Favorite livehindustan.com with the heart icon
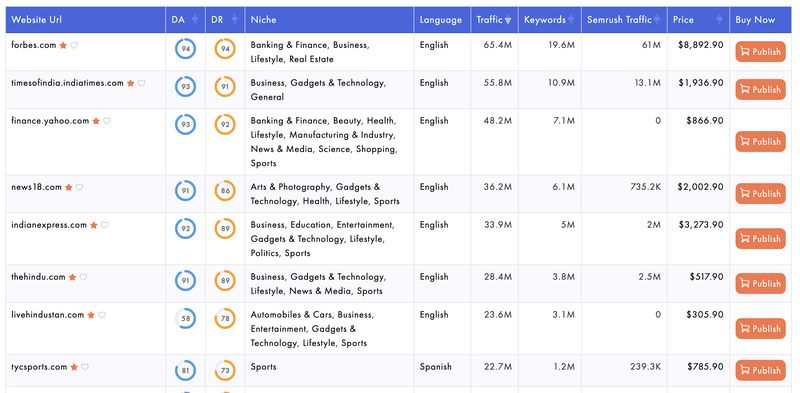 pyautogui.click(x=102, y=315)
